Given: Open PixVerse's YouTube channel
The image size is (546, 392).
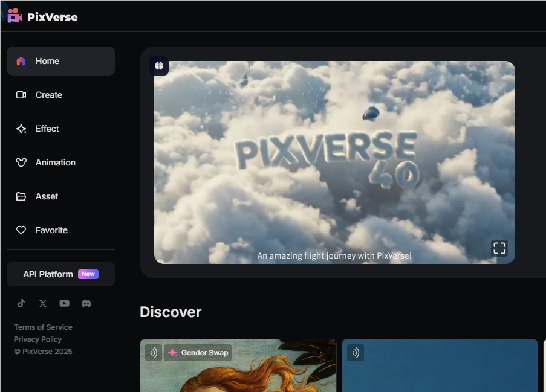Looking at the screenshot, I should [64, 303].
